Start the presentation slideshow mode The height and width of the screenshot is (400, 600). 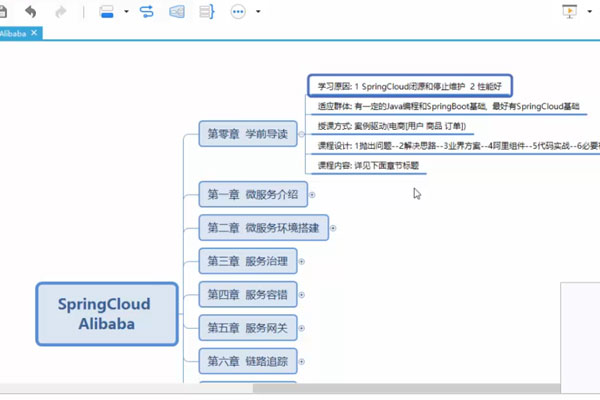pyautogui.click(x=570, y=11)
